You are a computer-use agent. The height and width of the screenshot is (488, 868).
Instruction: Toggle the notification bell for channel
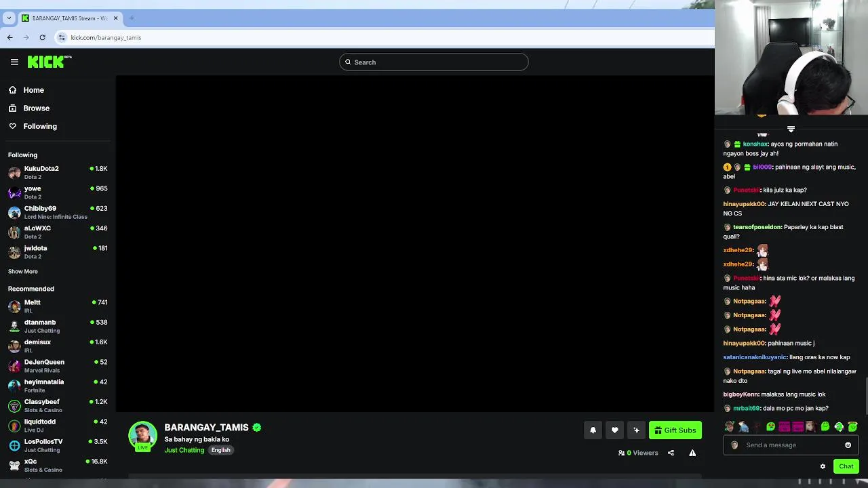pos(593,430)
